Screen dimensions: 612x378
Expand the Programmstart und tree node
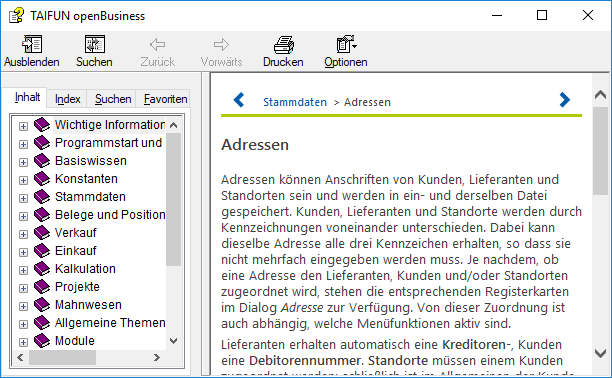23,144
